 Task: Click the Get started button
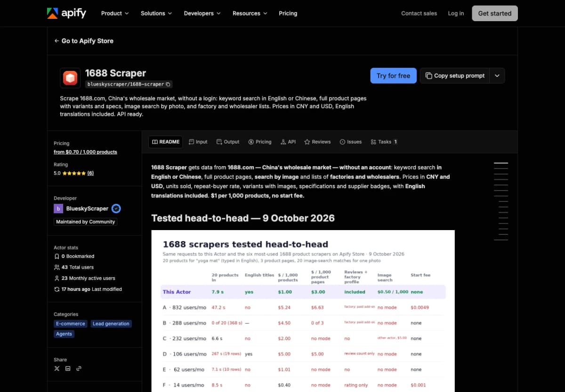point(495,13)
